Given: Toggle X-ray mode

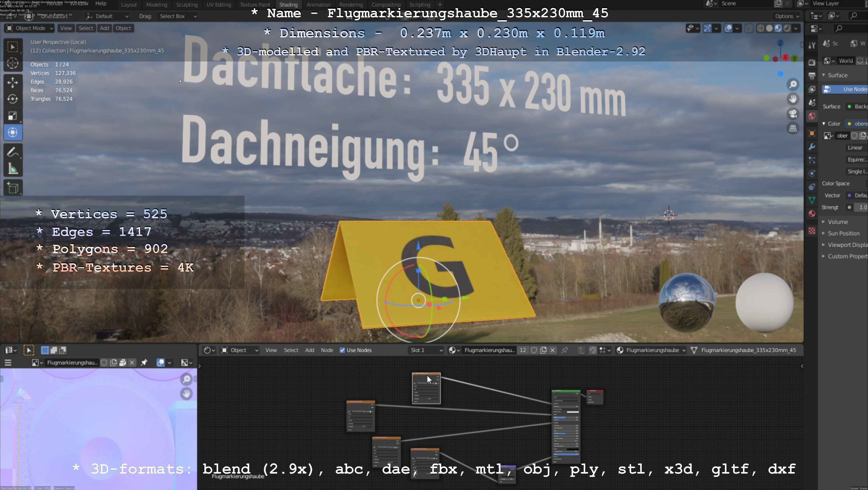Looking at the screenshot, I should click(x=749, y=28).
